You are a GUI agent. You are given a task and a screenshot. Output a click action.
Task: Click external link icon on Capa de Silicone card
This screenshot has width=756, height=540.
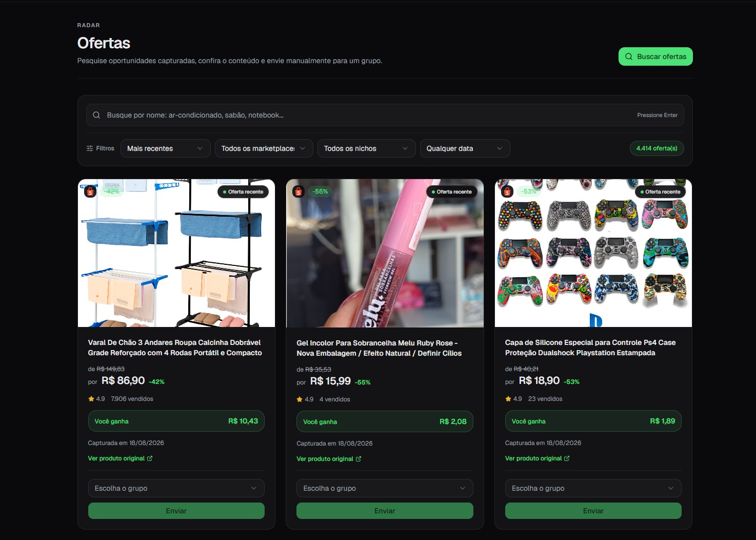pyautogui.click(x=567, y=458)
